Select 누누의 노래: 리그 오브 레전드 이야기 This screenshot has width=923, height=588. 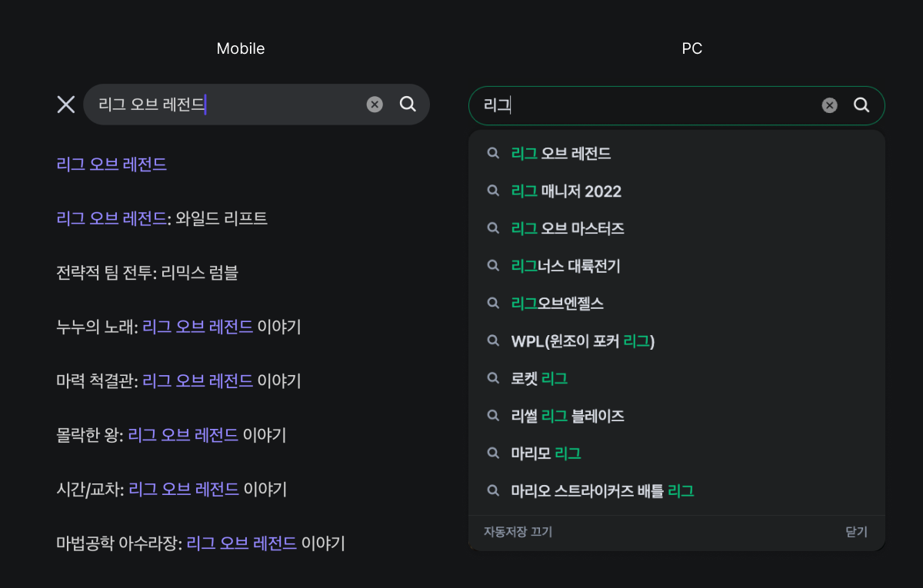178,327
